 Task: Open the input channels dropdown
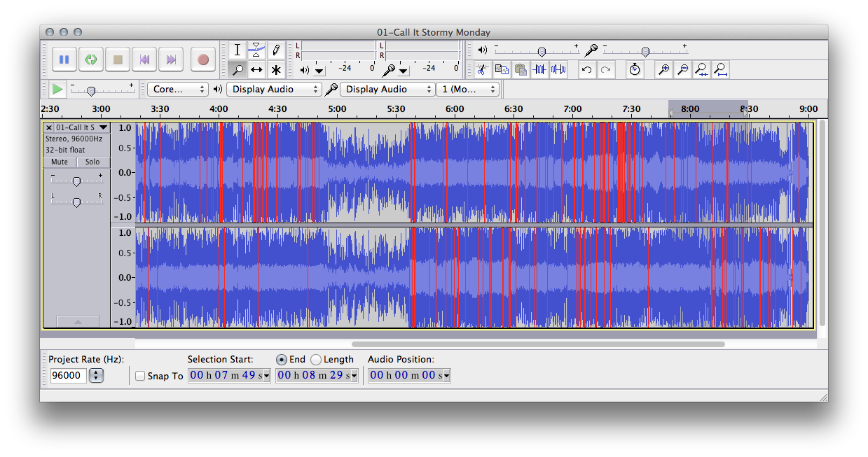467,89
